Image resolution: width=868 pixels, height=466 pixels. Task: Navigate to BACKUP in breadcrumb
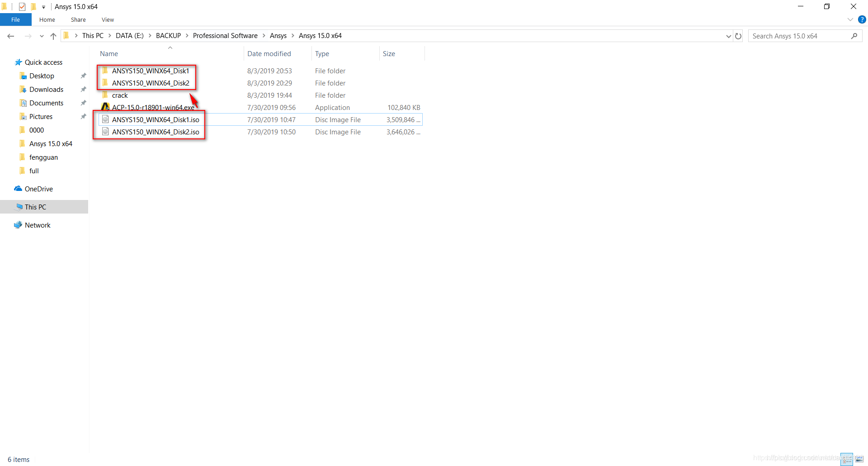point(168,36)
